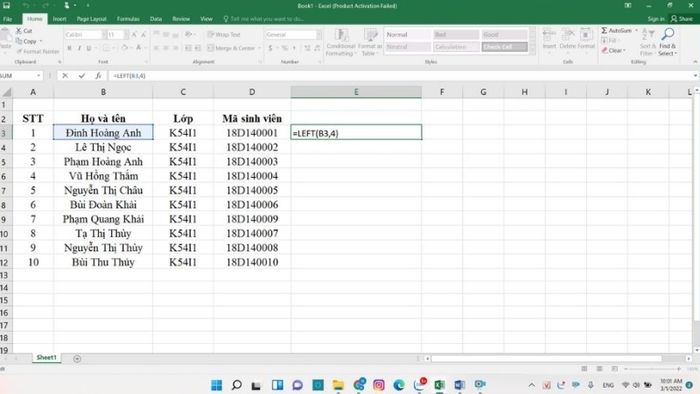
Task: Confirm formula with the Enter checkmark
Action: tap(82, 76)
